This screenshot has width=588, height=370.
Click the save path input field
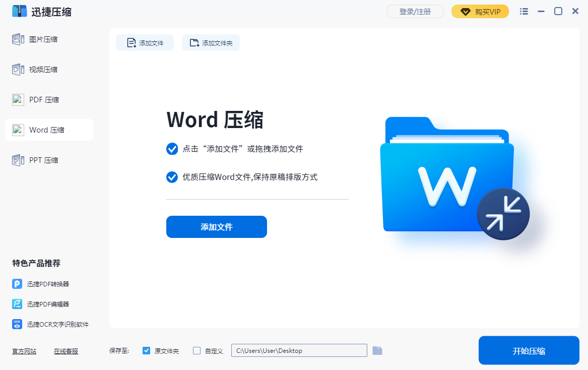coord(299,350)
